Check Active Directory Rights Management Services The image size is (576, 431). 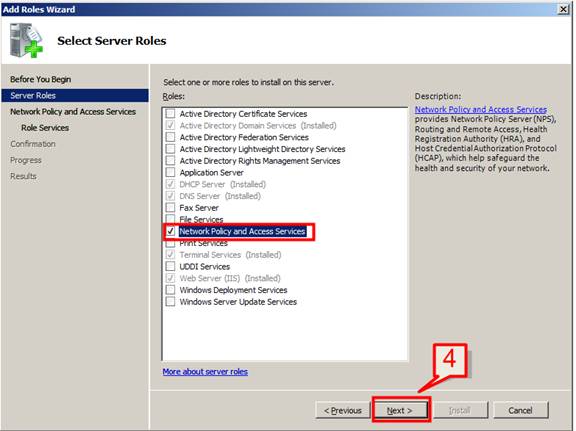[170, 161]
